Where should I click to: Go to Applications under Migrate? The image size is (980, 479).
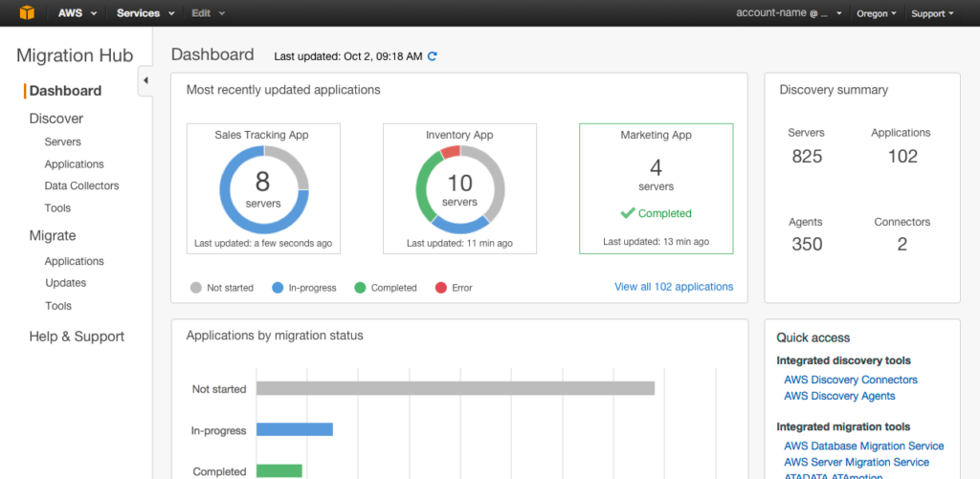[74, 261]
